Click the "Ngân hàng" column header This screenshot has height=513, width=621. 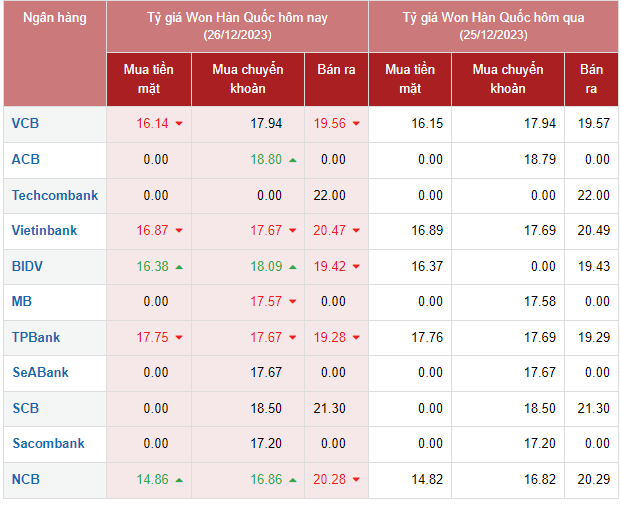54,18
